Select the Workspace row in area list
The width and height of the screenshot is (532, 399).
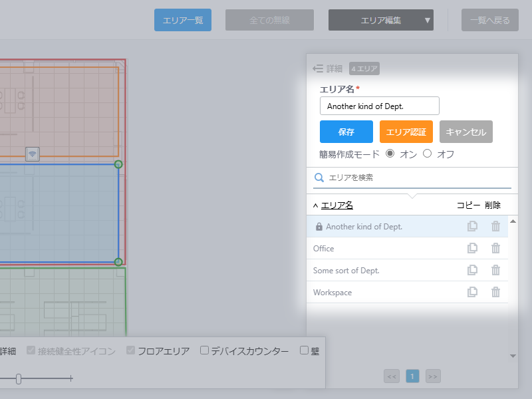pyautogui.click(x=407, y=292)
